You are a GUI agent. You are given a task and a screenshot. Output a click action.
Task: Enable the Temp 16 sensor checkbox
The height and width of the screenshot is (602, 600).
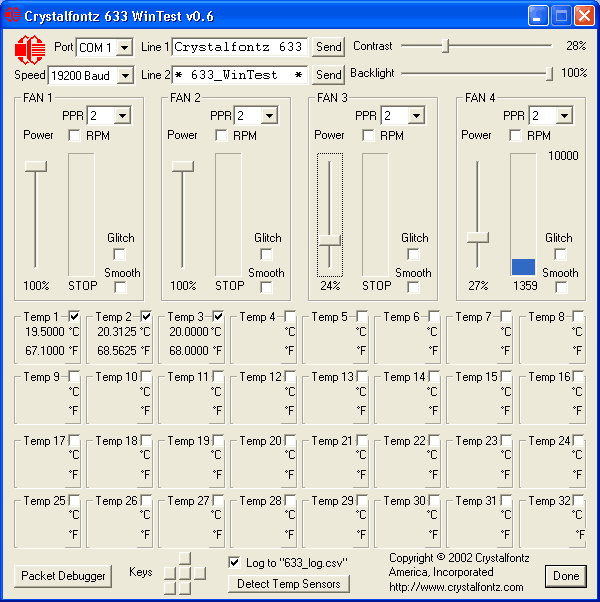pos(578,376)
